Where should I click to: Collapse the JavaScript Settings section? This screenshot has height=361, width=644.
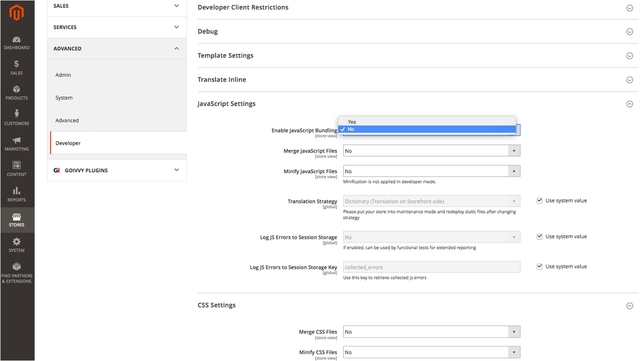[629, 104]
